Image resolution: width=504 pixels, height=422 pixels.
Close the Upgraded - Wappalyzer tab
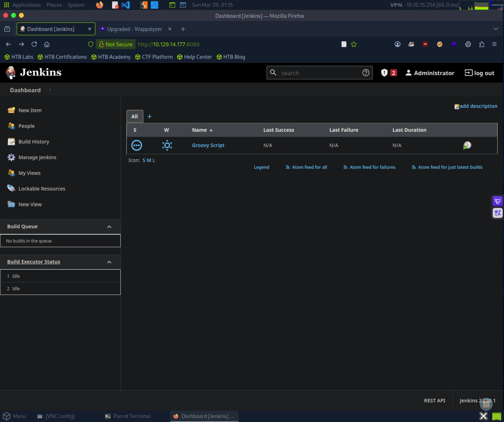pyautogui.click(x=170, y=29)
